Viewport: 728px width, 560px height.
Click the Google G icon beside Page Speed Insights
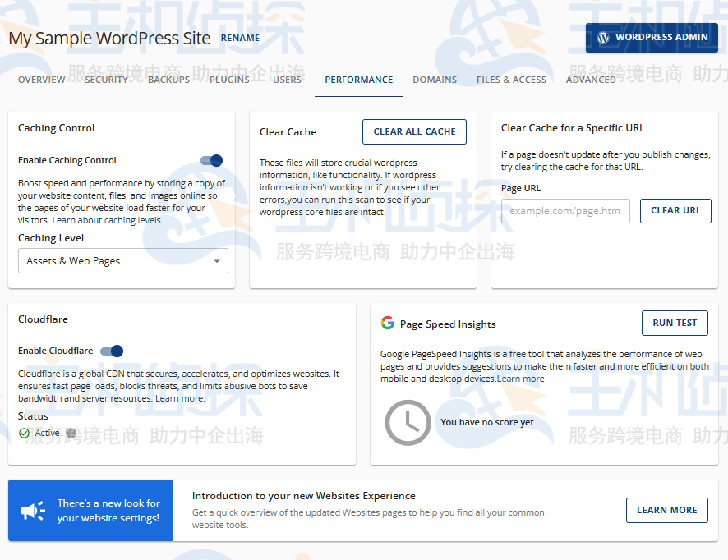pos(388,323)
